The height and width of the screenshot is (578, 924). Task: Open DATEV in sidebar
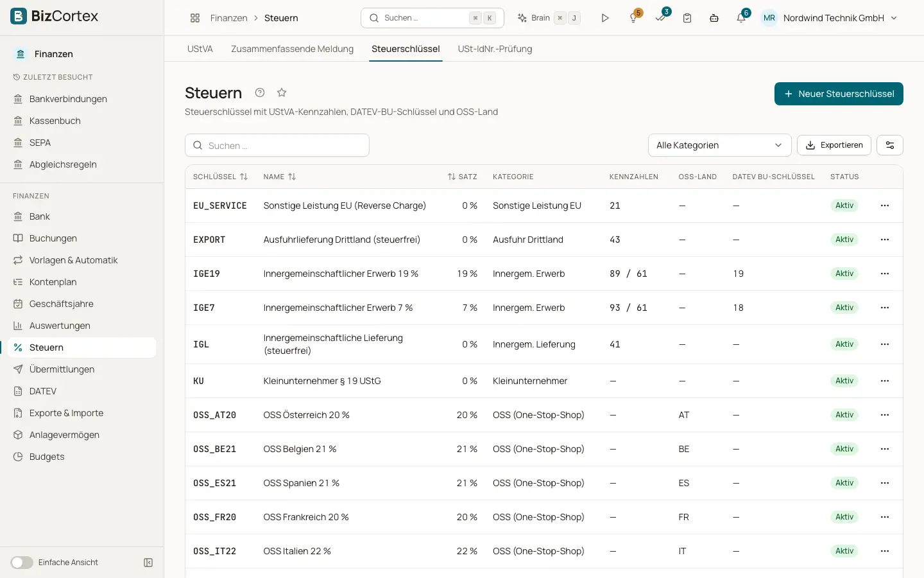[x=82, y=391]
